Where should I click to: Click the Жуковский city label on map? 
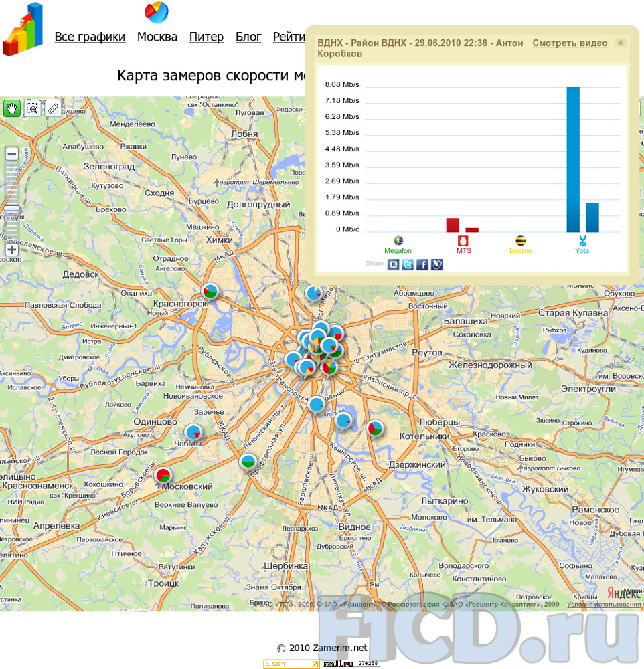545,490
